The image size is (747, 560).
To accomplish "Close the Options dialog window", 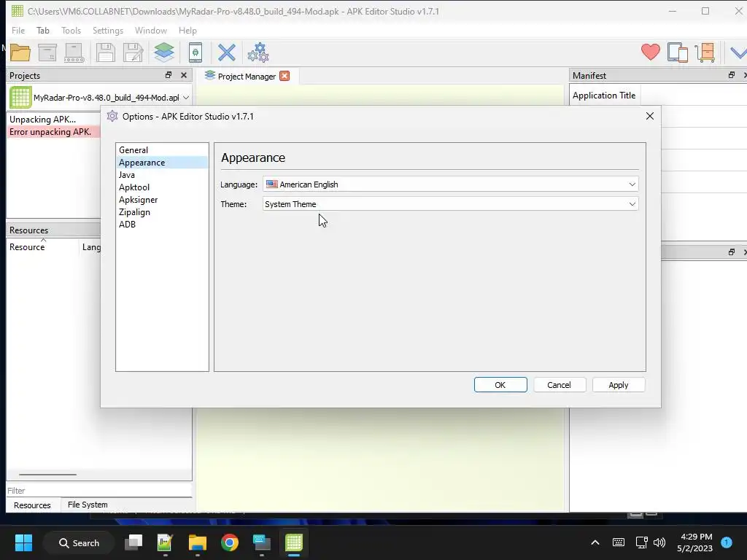I will click(x=650, y=116).
